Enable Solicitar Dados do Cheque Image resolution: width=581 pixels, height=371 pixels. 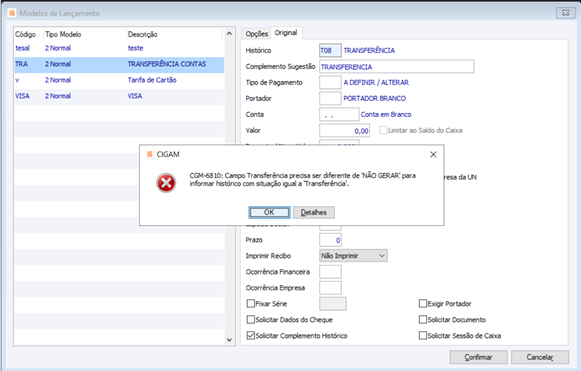pyautogui.click(x=251, y=319)
